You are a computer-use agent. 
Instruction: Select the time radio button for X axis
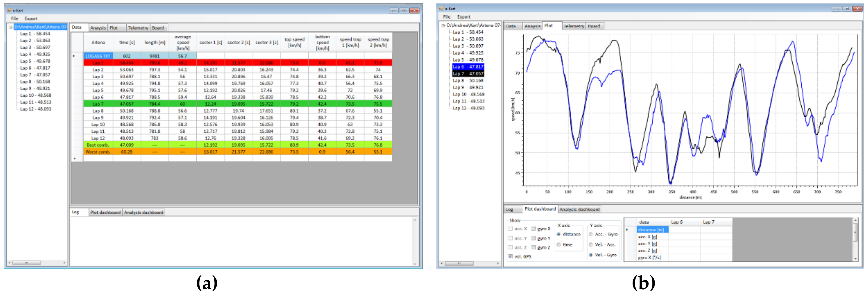558,245
